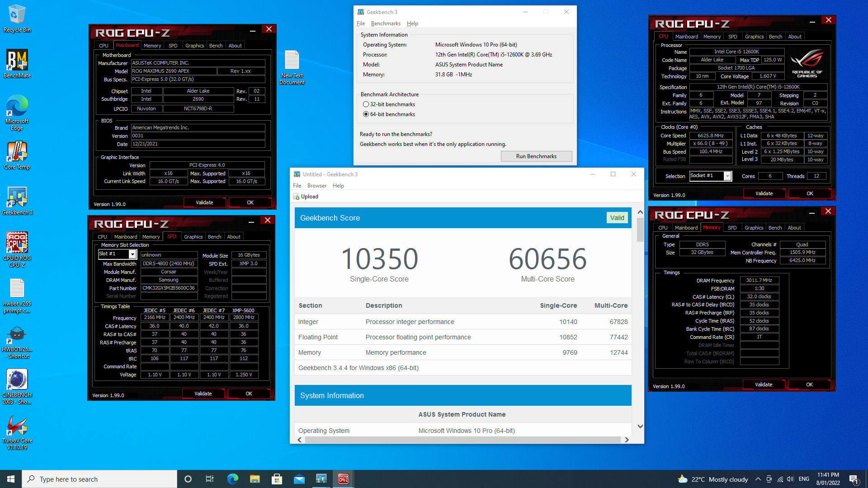This screenshot has width=868, height=488.
Task: Open Slot #1 memory slot dropdown
Action: (x=132, y=254)
